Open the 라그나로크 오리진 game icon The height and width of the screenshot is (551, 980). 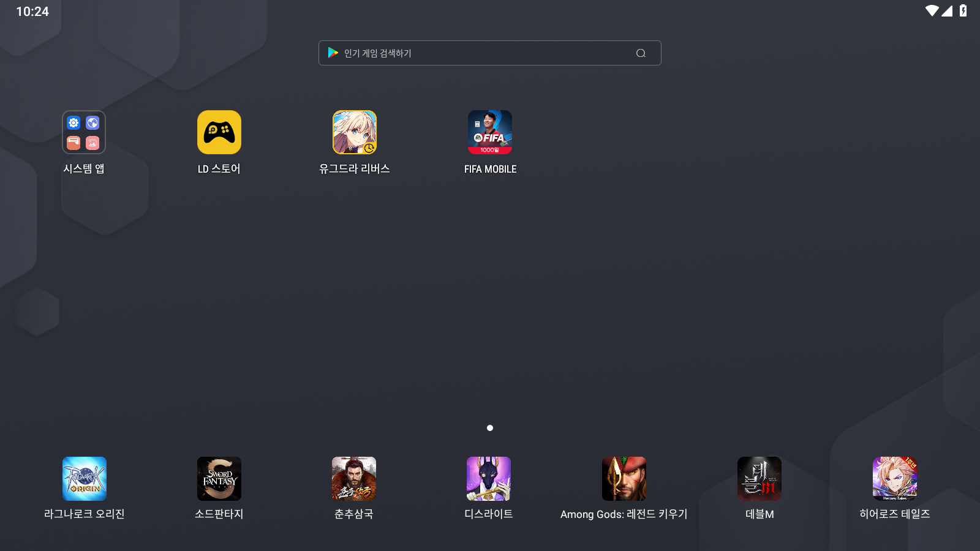coord(85,479)
